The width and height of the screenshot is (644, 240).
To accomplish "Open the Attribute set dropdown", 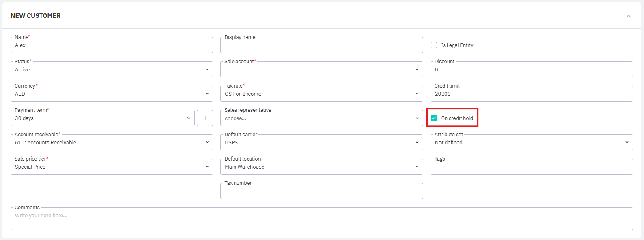I will coord(531,142).
